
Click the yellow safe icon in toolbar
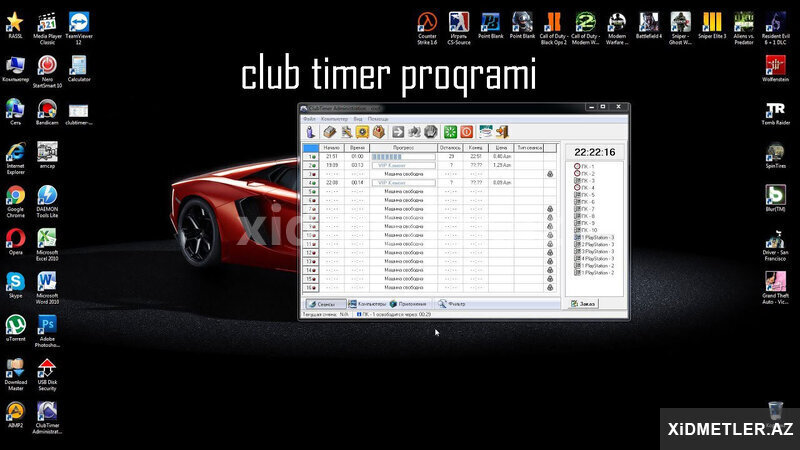tap(362, 132)
